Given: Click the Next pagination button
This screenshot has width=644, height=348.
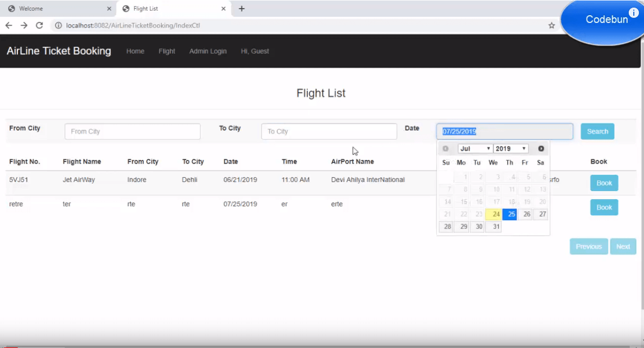Looking at the screenshot, I should click(x=623, y=246).
